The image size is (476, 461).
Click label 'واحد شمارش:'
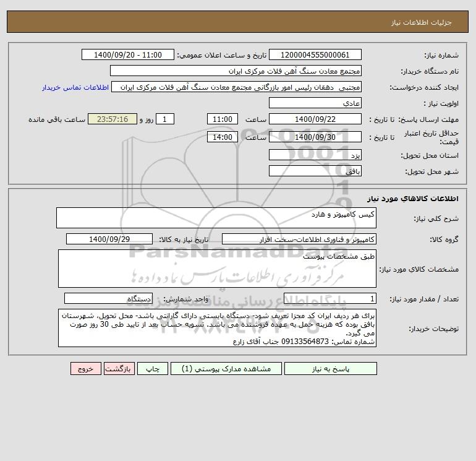pos(186,299)
